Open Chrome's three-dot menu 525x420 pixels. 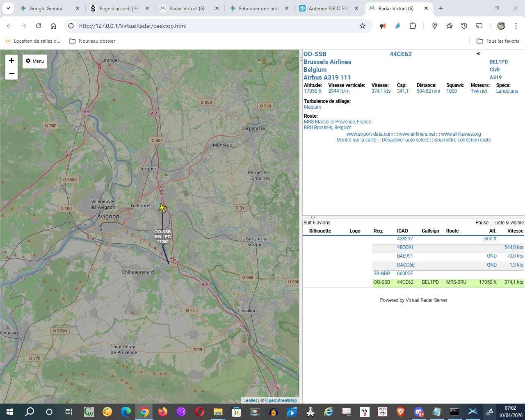(516, 26)
